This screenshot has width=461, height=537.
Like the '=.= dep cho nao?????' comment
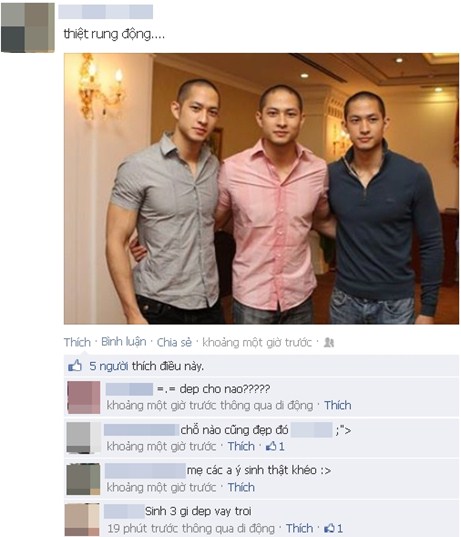click(x=338, y=405)
